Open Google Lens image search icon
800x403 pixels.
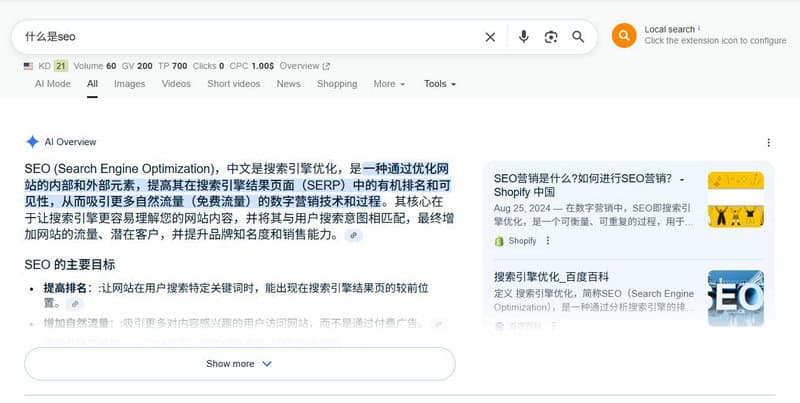pos(551,37)
